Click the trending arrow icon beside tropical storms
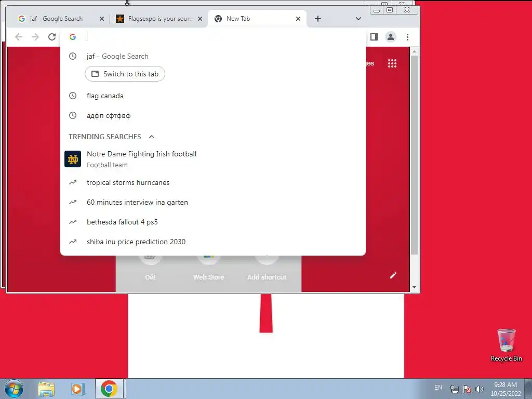 click(x=73, y=182)
